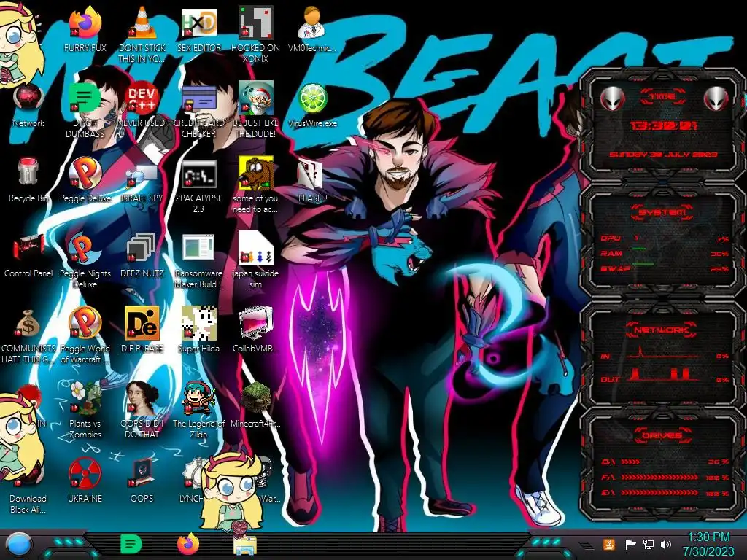Click the DRIVES widget header
747x560 pixels.
click(x=662, y=435)
